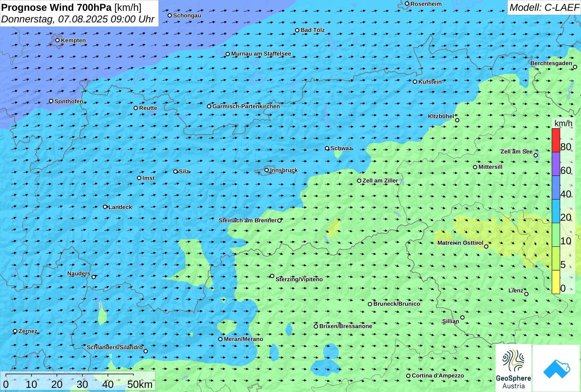Click the Silz town label
581x392 pixels.
pyautogui.click(x=184, y=171)
